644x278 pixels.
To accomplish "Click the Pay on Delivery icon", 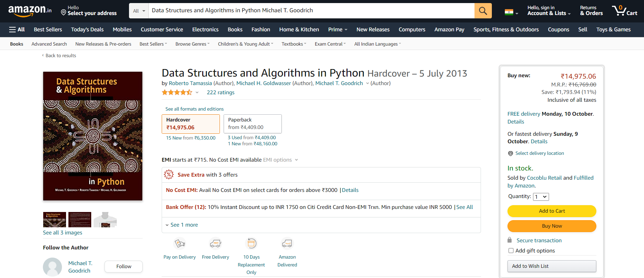I will [180, 244].
